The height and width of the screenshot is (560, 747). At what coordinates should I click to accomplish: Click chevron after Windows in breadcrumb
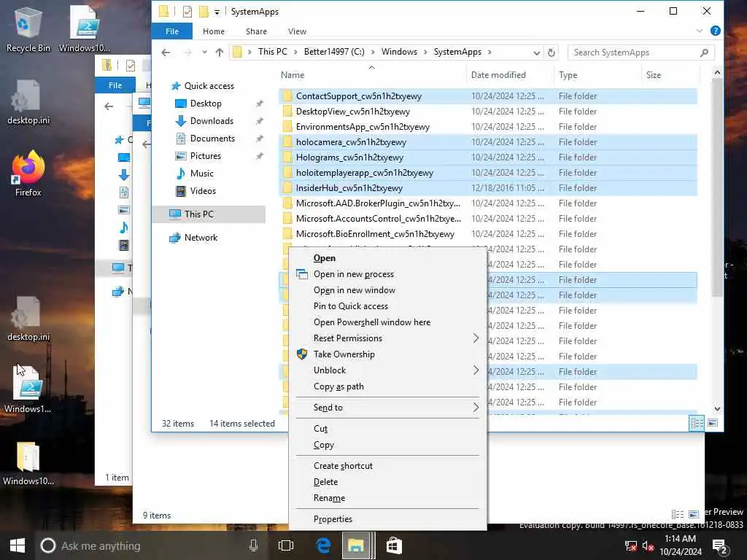425,52
